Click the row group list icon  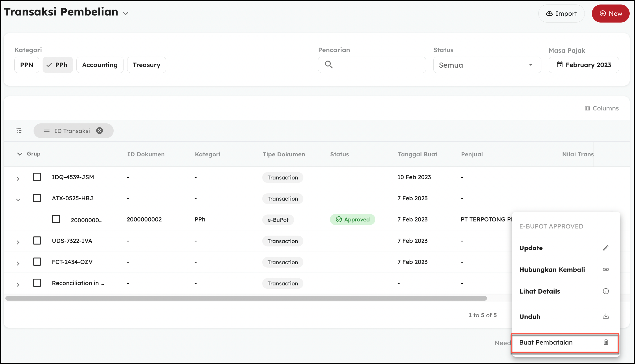click(x=19, y=131)
